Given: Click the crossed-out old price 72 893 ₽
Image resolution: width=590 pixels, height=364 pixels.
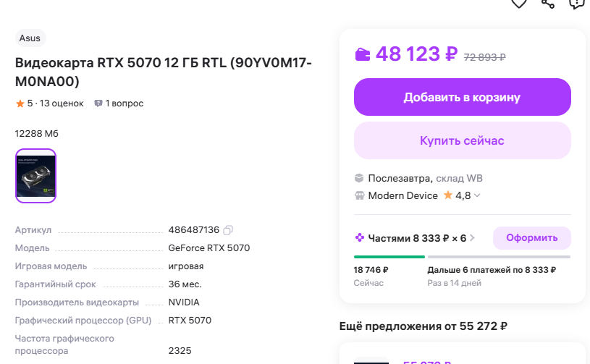Looking at the screenshot, I should pyautogui.click(x=484, y=56).
